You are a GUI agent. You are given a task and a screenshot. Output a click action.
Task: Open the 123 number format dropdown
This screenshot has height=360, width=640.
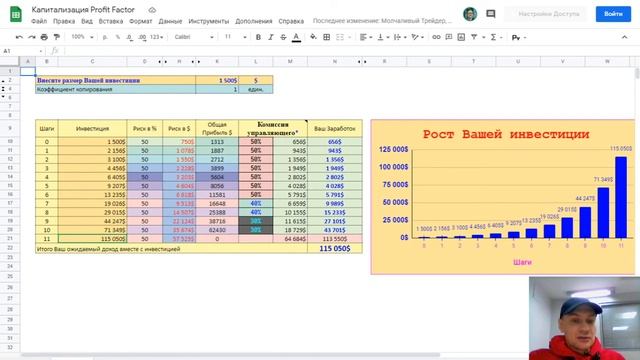pos(156,37)
